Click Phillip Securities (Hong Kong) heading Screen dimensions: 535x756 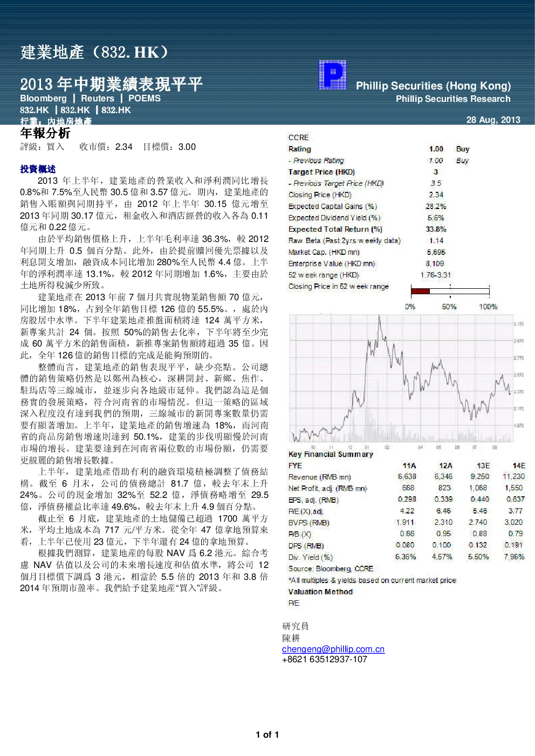click(x=433, y=86)
